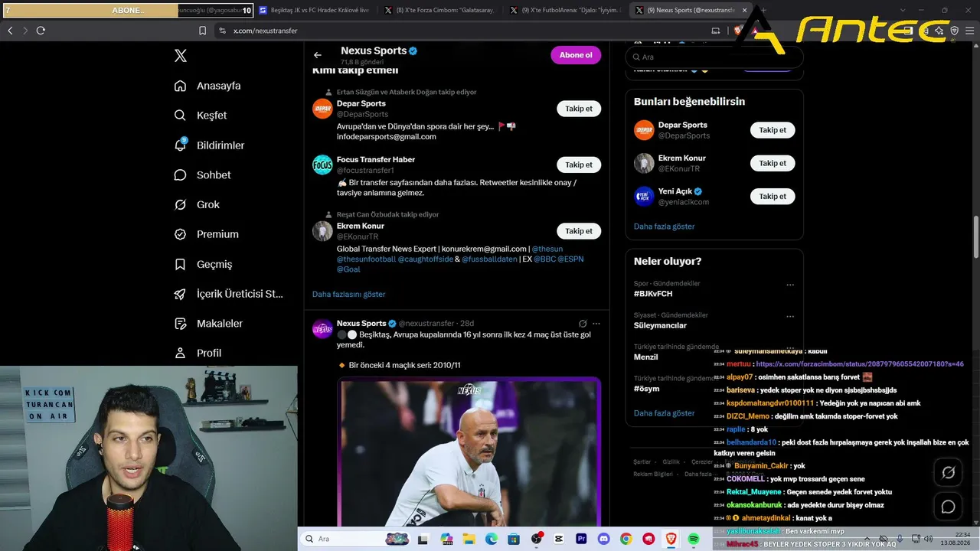Follow Yeni Açık in the sidebar
The height and width of the screenshot is (551, 980).
[773, 197]
